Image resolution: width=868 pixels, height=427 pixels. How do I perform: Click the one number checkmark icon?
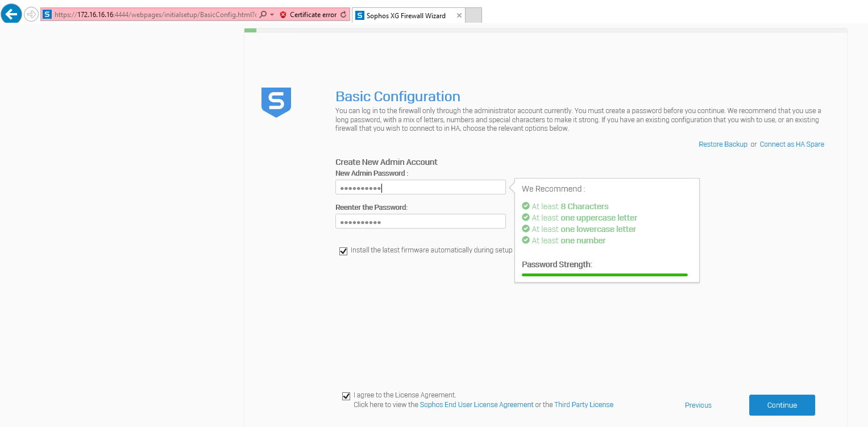(x=526, y=241)
